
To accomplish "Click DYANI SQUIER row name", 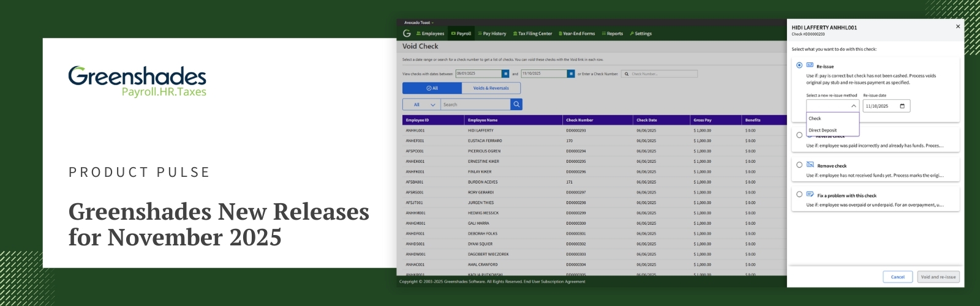I will click(480, 244).
